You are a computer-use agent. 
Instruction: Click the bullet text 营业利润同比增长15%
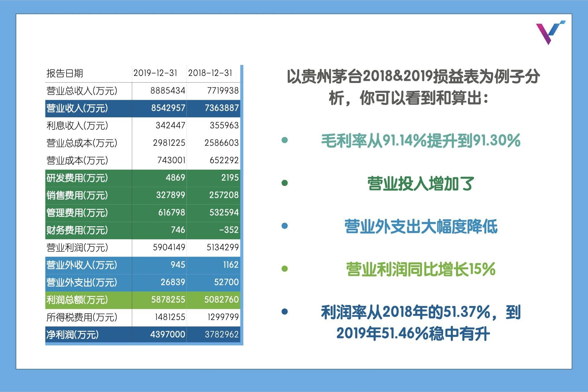[x=421, y=269]
